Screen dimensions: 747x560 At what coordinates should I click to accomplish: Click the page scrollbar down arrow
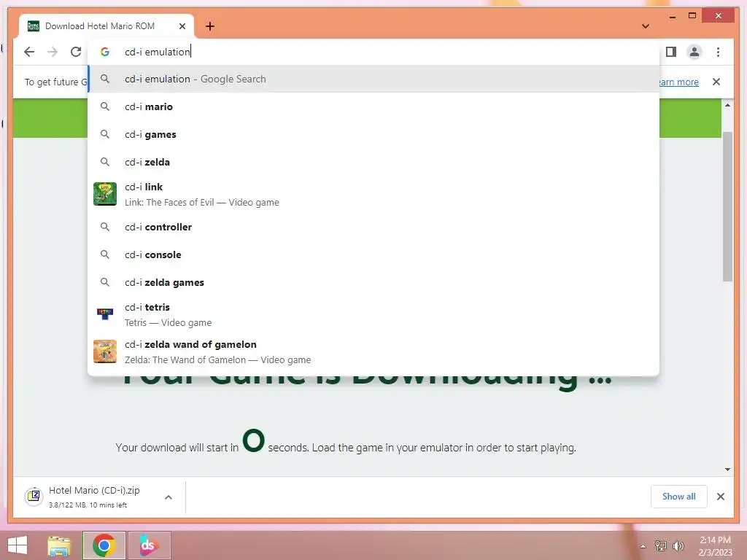727,470
